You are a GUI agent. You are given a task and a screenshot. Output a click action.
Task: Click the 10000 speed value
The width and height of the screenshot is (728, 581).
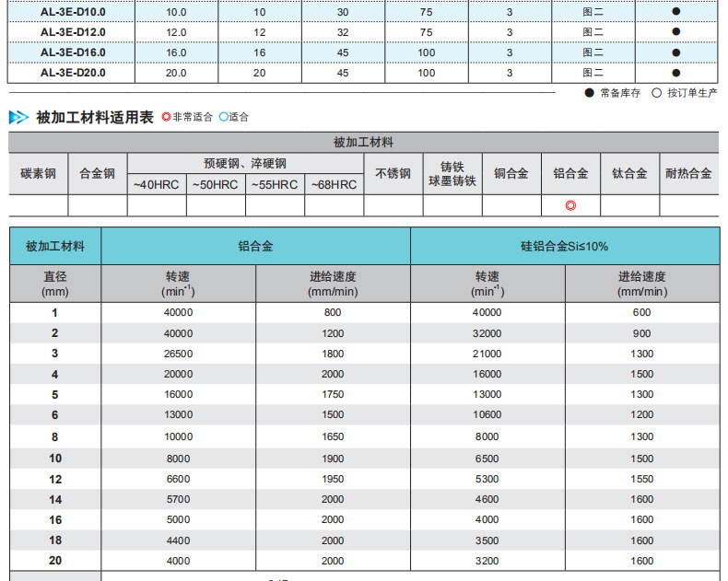point(178,436)
